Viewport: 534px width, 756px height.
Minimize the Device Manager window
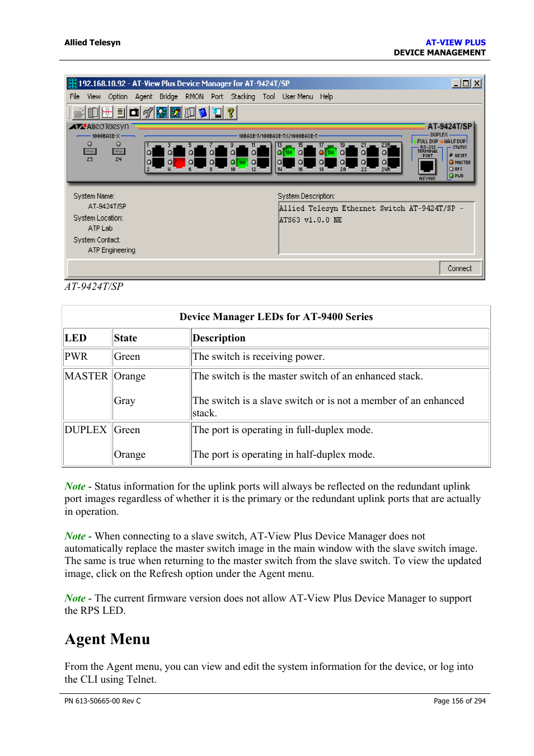click(457, 83)
